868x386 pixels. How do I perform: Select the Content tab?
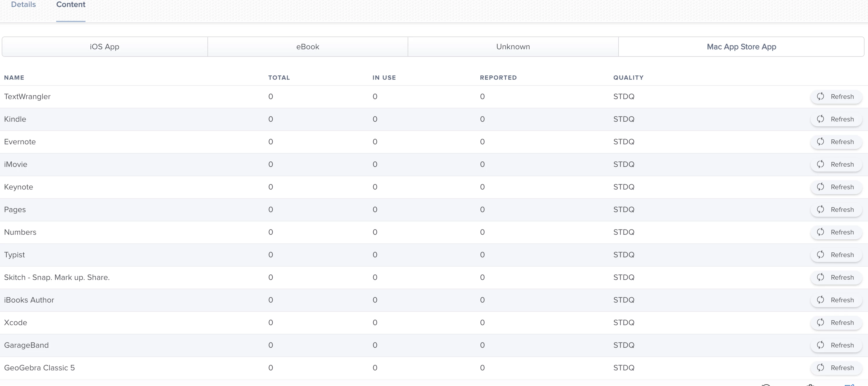71,5
